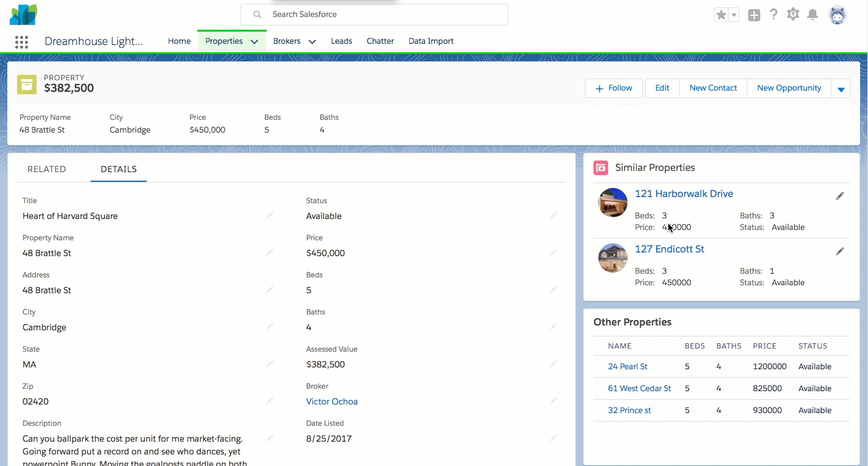This screenshot has height=466, width=868.
Task: Click the 127 Endicott St thumbnail
Action: coord(613,258)
